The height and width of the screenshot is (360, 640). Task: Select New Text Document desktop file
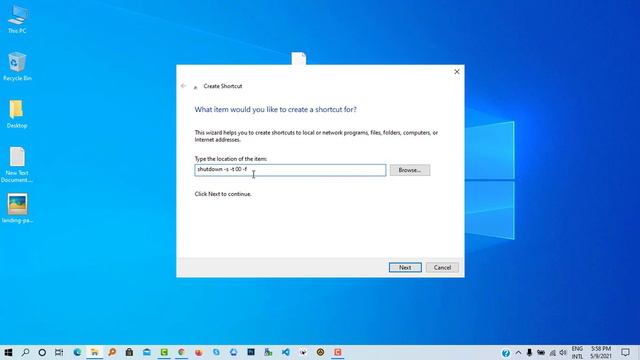17,164
